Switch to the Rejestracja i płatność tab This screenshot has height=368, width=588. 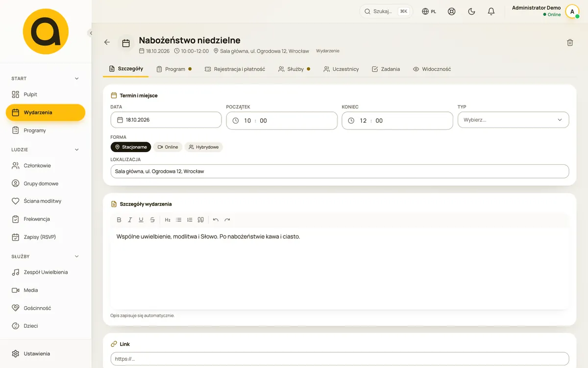click(x=235, y=69)
